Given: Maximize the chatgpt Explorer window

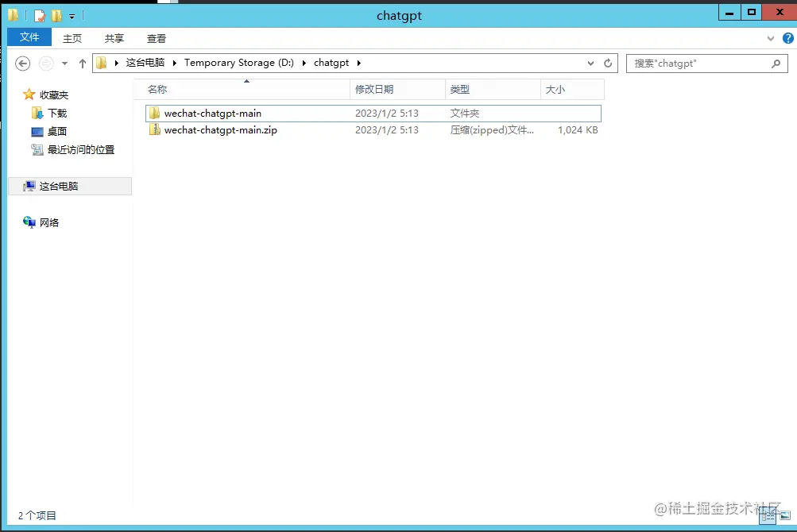Looking at the screenshot, I should pos(751,13).
